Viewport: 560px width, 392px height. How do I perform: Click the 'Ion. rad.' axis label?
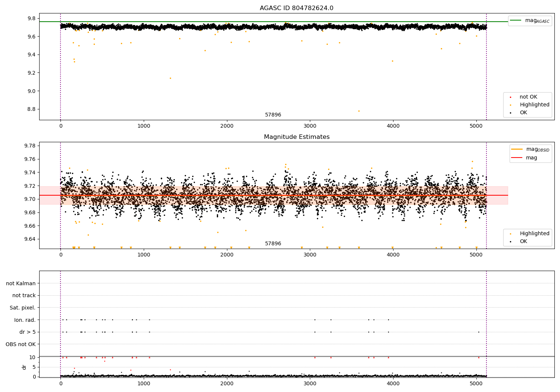click(25, 320)
